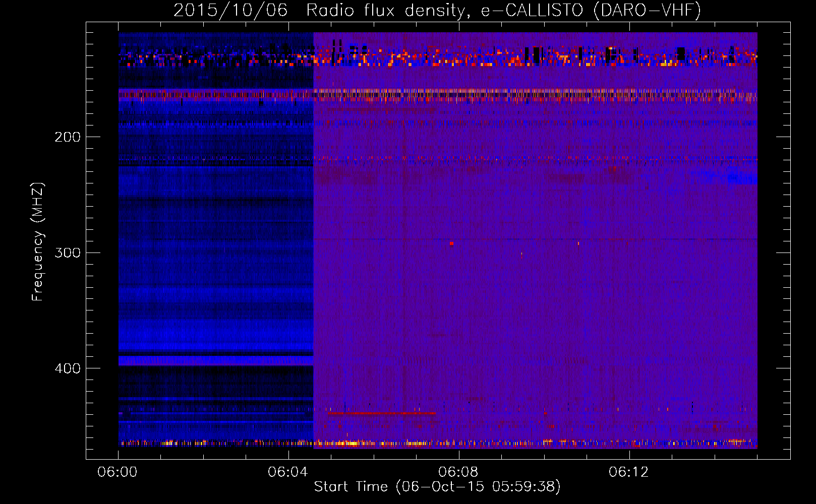Click the 06:04 time tick label
This screenshot has height=504, width=816.
point(288,472)
